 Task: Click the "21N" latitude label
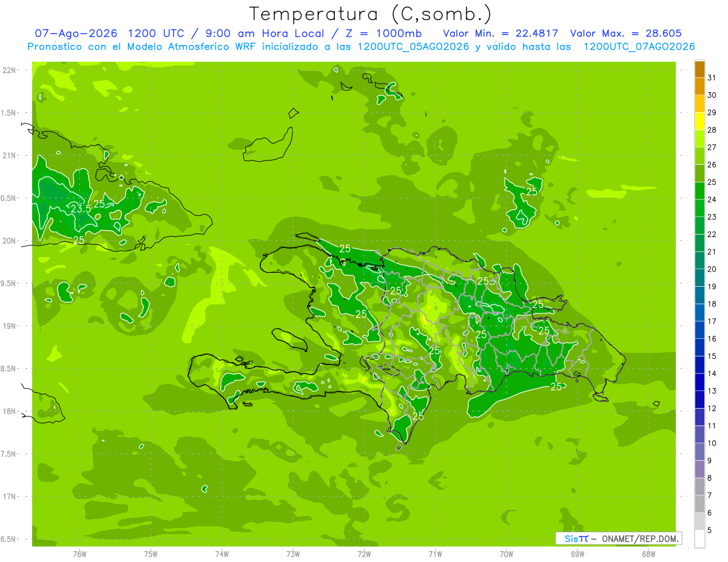point(9,155)
